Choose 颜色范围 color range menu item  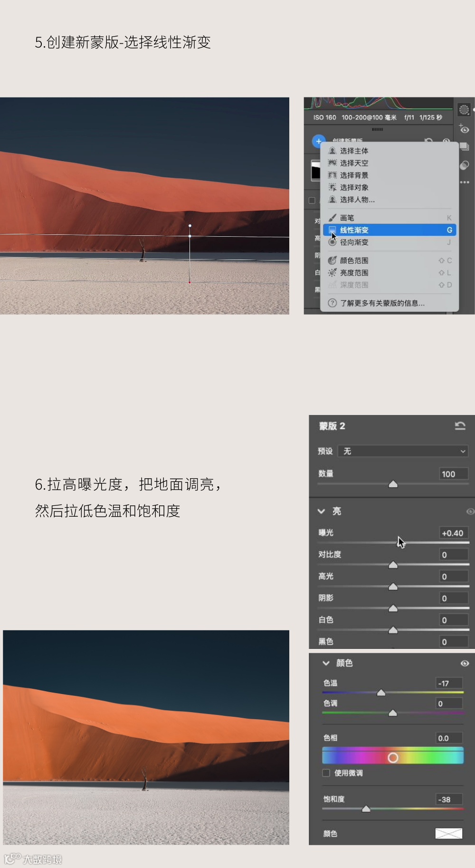[389, 260]
